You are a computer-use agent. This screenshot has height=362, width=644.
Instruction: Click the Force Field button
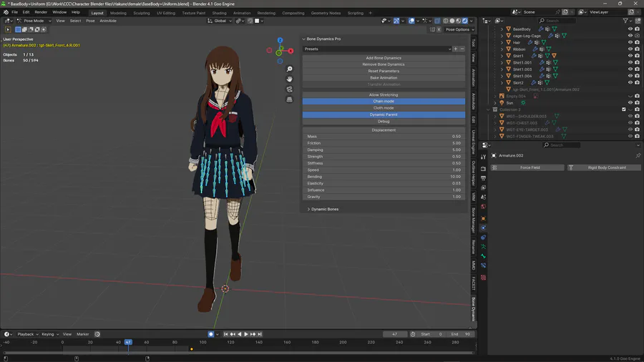click(527, 167)
